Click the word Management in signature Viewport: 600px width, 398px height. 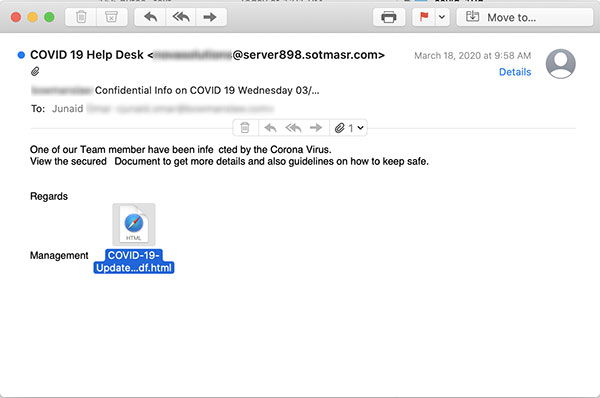point(59,255)
